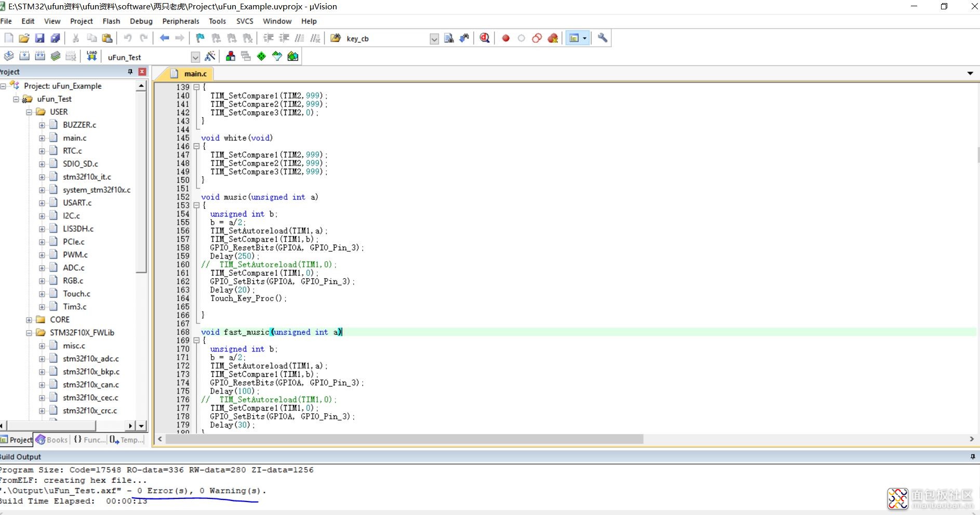This screenshot has height=515, width=980.
Task: Select Software Packs icon
Action: 277,56
